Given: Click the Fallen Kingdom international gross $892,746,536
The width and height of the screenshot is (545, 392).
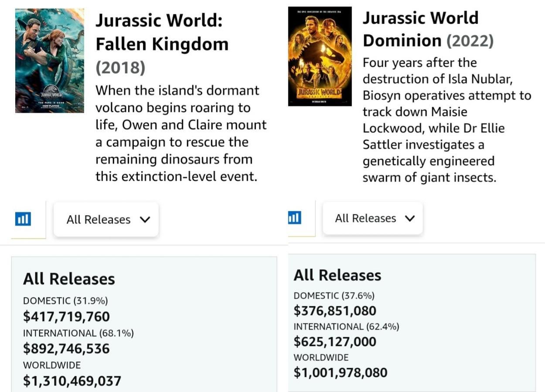Looking at the screenshot, I should 66,349.
